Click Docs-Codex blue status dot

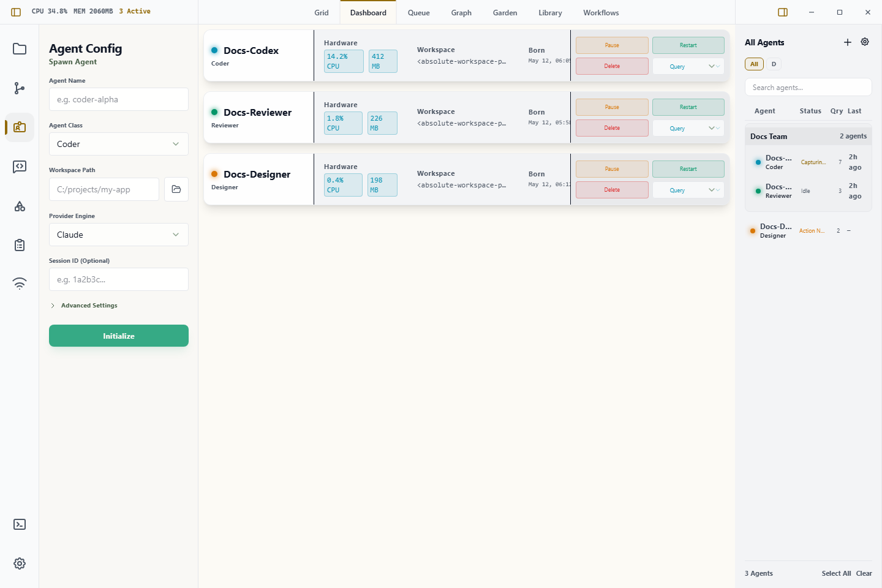214,50
